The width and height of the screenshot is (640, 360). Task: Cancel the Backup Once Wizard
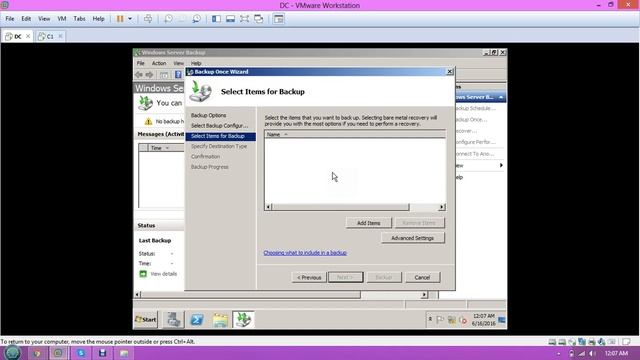(422, 278)
